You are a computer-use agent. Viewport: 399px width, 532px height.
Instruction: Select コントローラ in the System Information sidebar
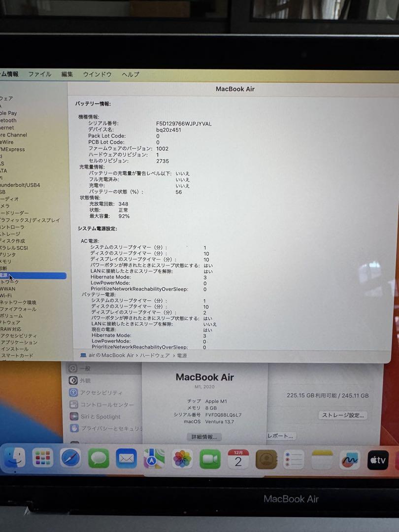[x=12, y=227]
